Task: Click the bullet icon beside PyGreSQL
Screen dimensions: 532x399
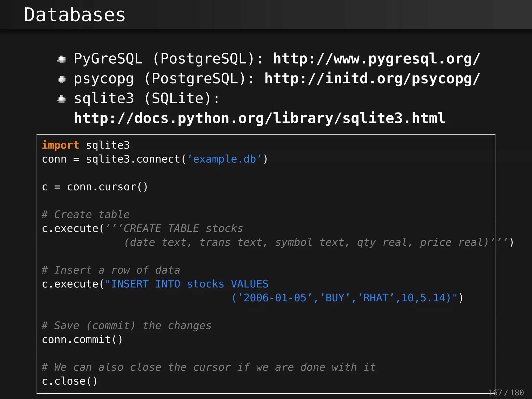Action: pos(62,59)
